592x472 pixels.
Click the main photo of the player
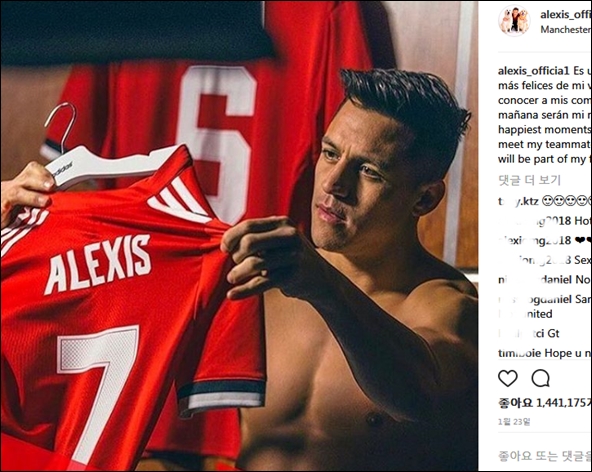pyautogui.click(x=239, y=236)
